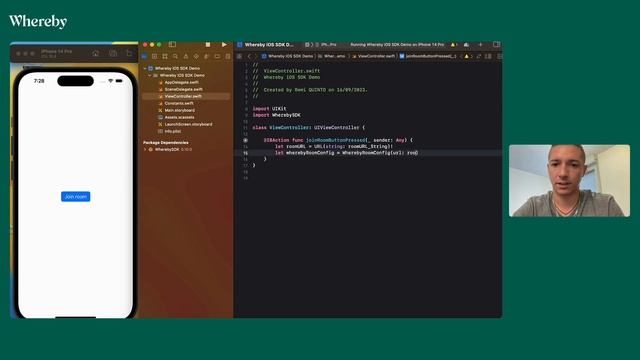Expand the WherebySDK package dependency

point(145,149)
